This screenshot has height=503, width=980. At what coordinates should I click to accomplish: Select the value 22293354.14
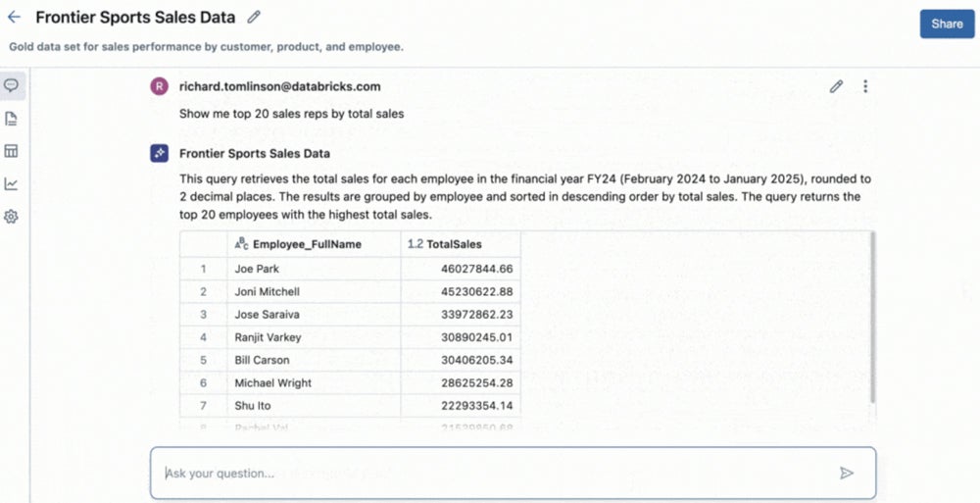pyautogui.click(x=477, y=405)
